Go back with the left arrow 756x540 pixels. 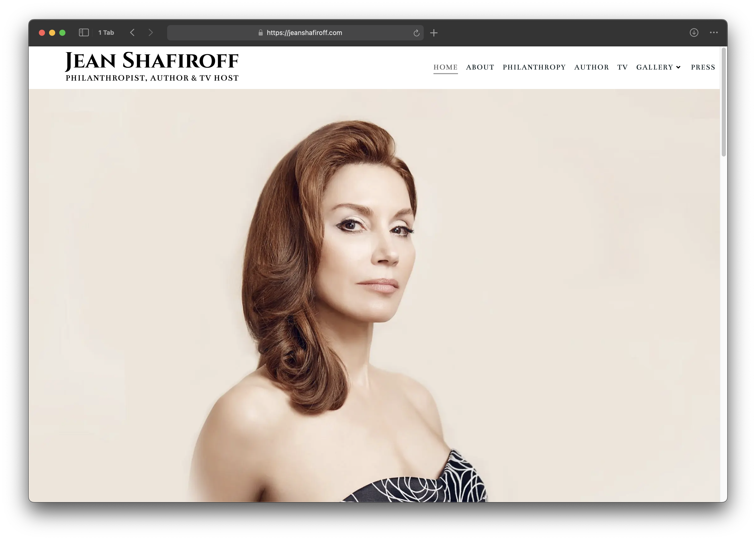point(132,32)
